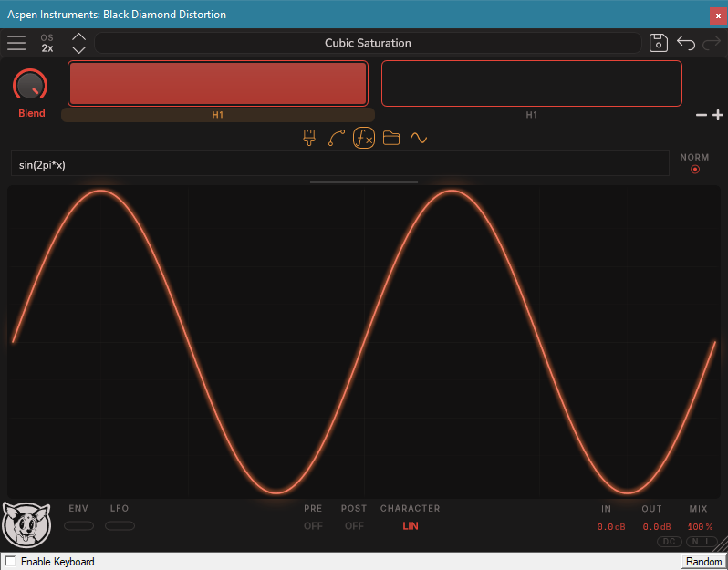Close the Black Diamond Distortion window
This screenshot has width=728, height=570.
718,16
